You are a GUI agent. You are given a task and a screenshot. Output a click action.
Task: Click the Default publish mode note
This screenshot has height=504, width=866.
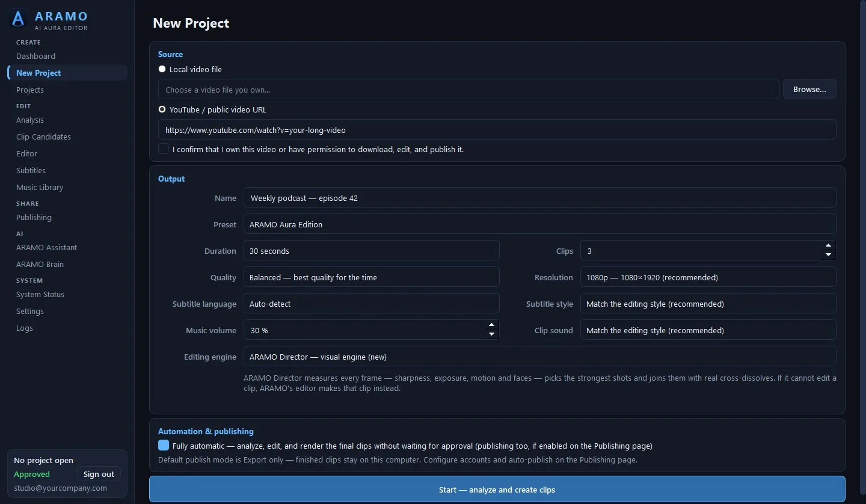398,459
